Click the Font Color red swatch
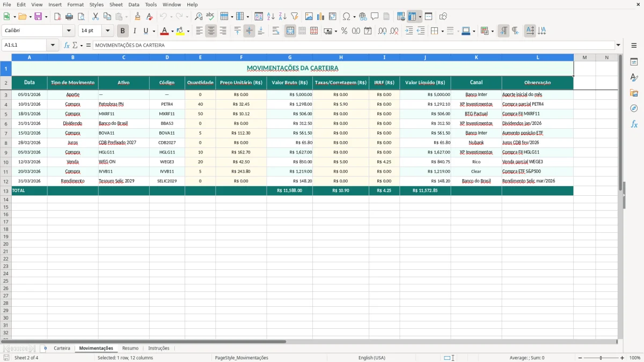This screenshot has height=362, width=644. point(164,31)
